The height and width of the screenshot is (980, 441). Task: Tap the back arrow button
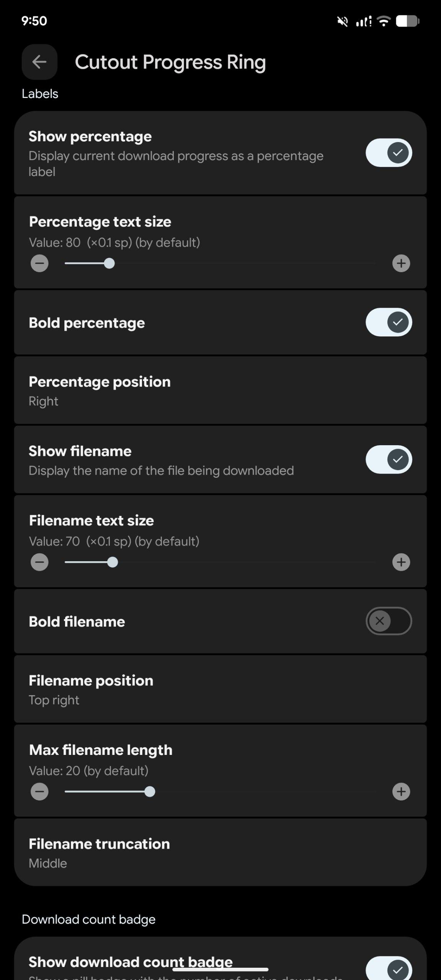(39, 62)
